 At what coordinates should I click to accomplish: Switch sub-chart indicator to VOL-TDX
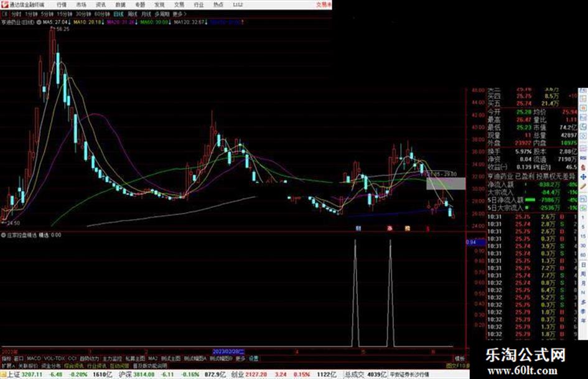click(54, 358)
